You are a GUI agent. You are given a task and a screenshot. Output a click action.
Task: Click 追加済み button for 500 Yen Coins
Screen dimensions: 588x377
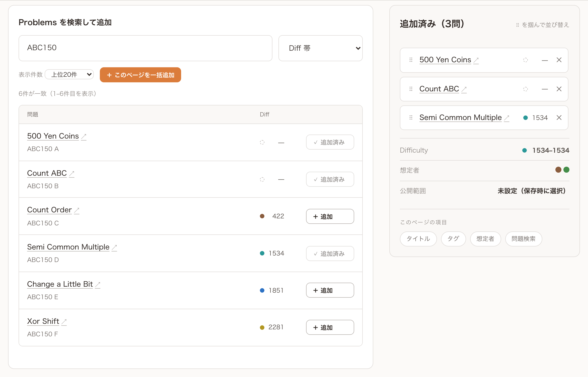click(330, 142)
